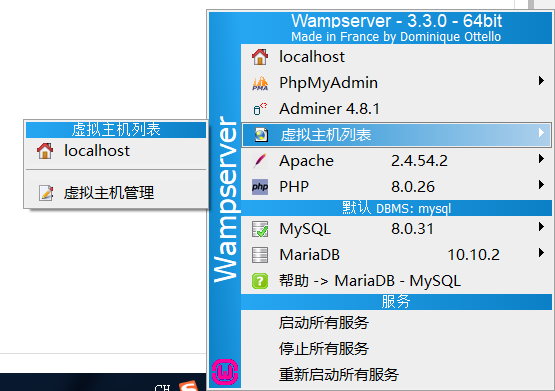Image resolution: width=555 pixels, height=391 pixels.
Task: Open the PhpMyAdmin menu entry
Action: click(x=396, y=83)
